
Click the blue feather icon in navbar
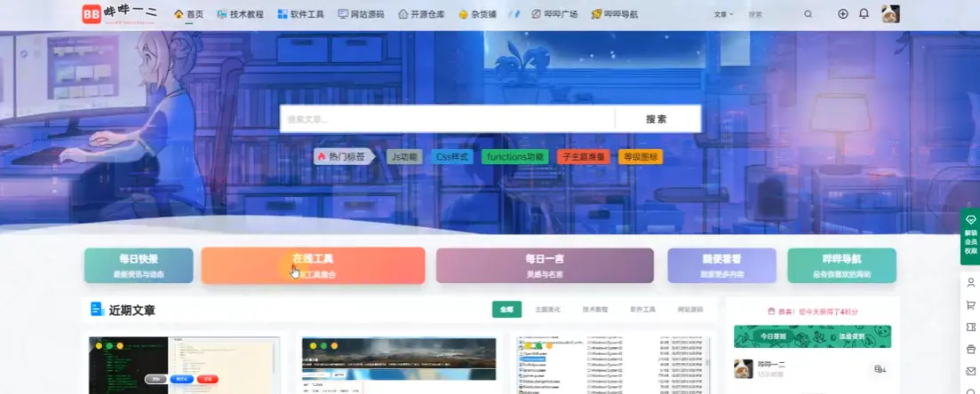pyautogui.click(x=514, y=13)
